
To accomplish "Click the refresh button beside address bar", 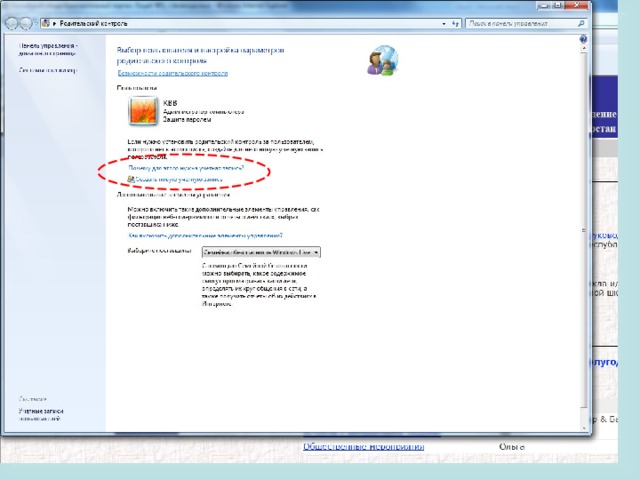I will coord(455,21).
